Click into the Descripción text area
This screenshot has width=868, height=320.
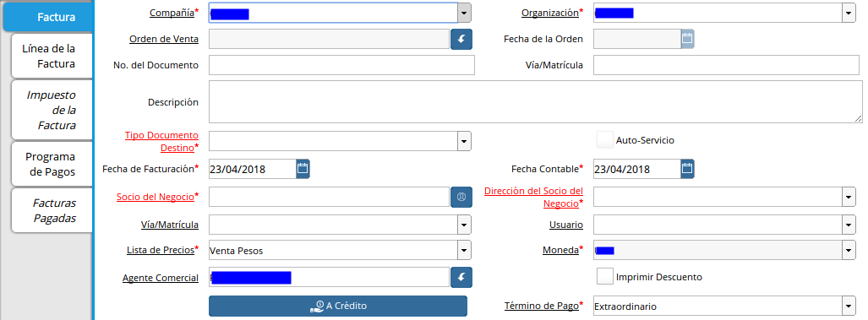pyautogui.click(x=535, y=101)
